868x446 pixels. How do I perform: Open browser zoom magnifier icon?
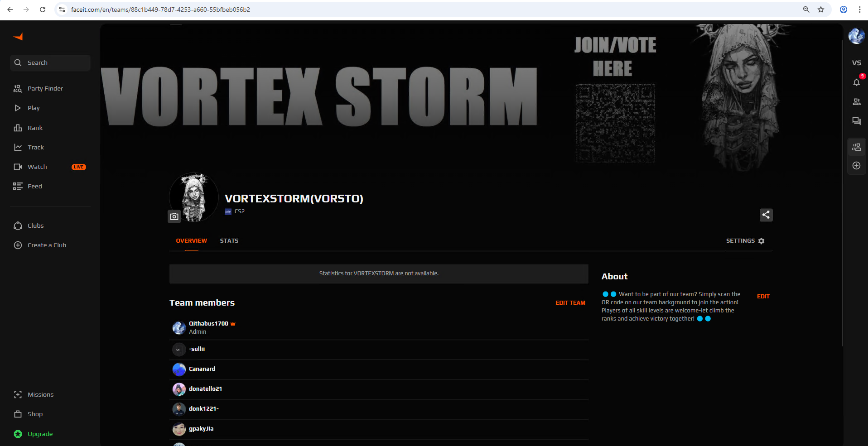pyautogui.click(x=806, y=10)
